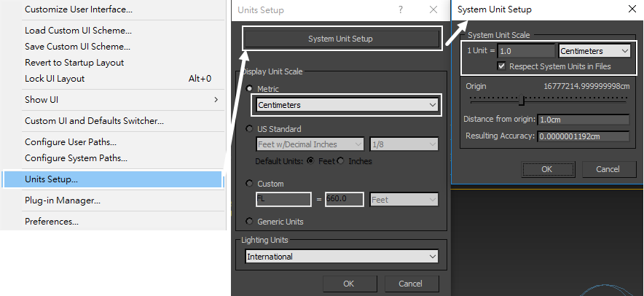Close the System Unit Setup dialog

pyautogui.click(x=632, y=9)
